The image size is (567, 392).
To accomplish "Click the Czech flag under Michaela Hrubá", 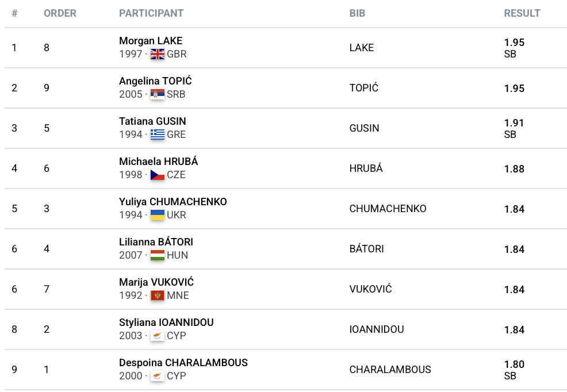I will pos(157,175).
